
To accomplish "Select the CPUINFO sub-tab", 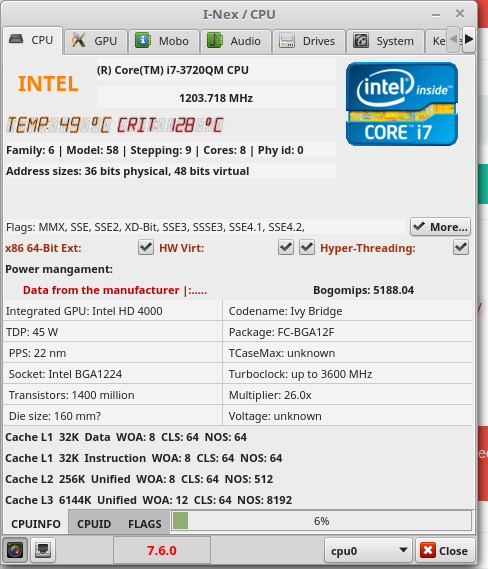I will pyautogui.click(x=36, y=524).
